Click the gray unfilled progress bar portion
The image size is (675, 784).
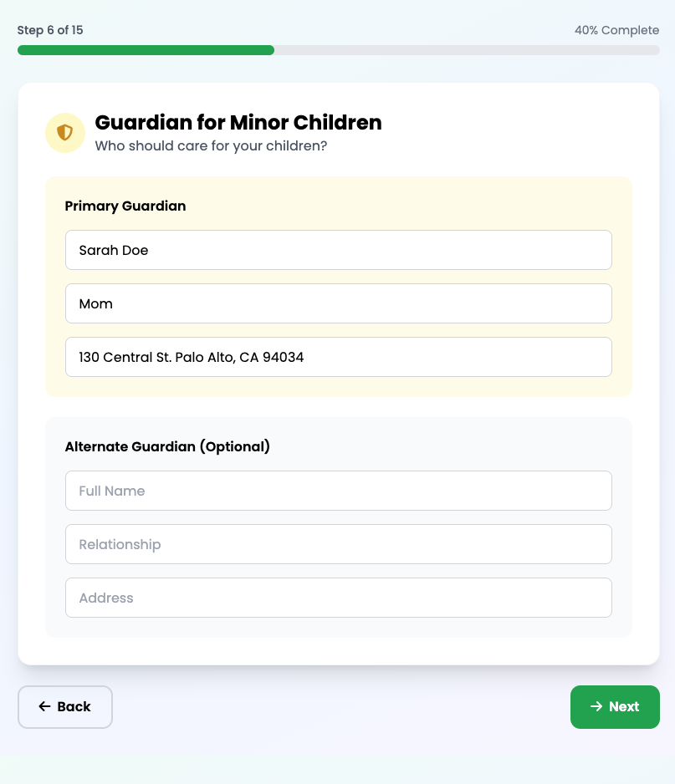(x=467, y=50)
